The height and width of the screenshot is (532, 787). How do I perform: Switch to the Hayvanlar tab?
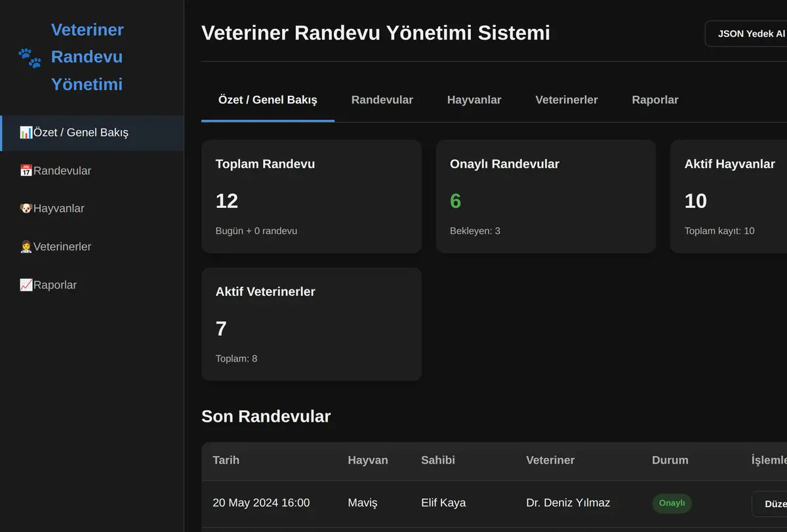tap(474, 100)
